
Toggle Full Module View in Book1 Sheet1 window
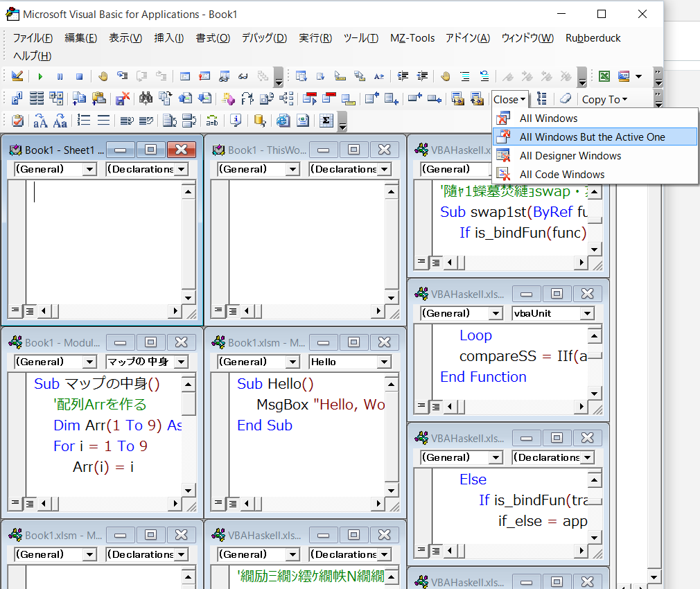(x=30, y=311)
